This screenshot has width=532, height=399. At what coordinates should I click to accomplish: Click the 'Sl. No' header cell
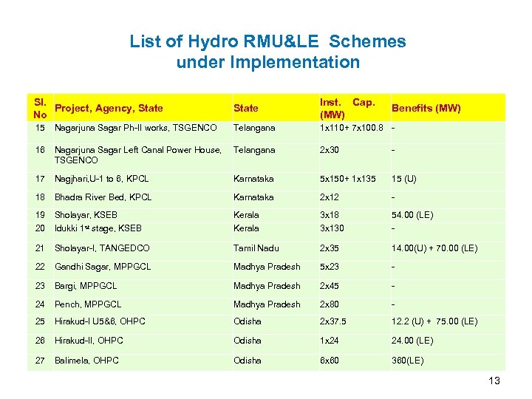[40, 108]
